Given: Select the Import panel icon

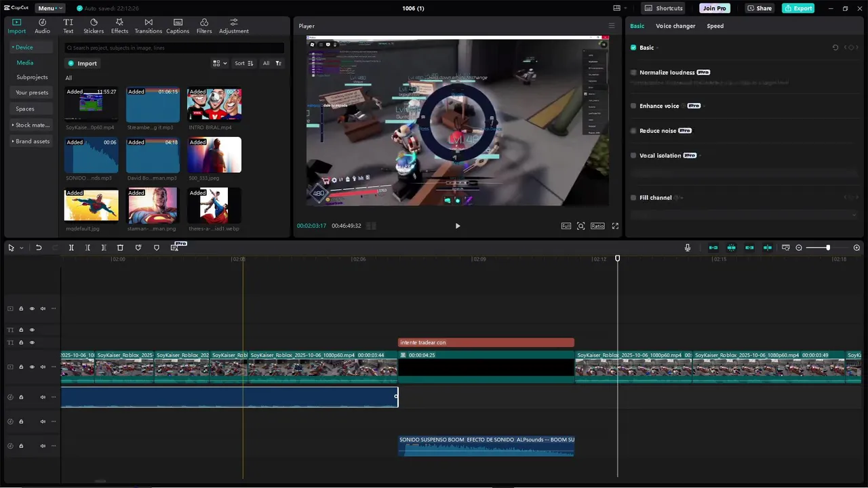Looking at the screenshot, I should (x=16, y=26).
